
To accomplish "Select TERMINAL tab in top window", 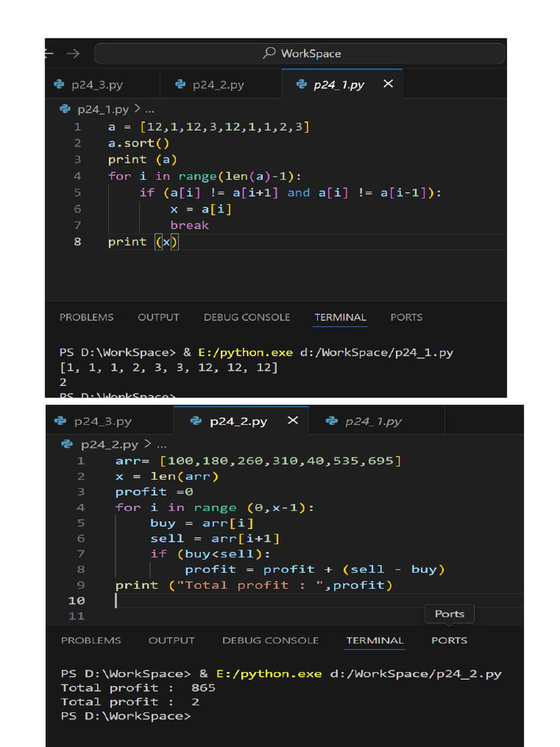I will tap(340, 317).
